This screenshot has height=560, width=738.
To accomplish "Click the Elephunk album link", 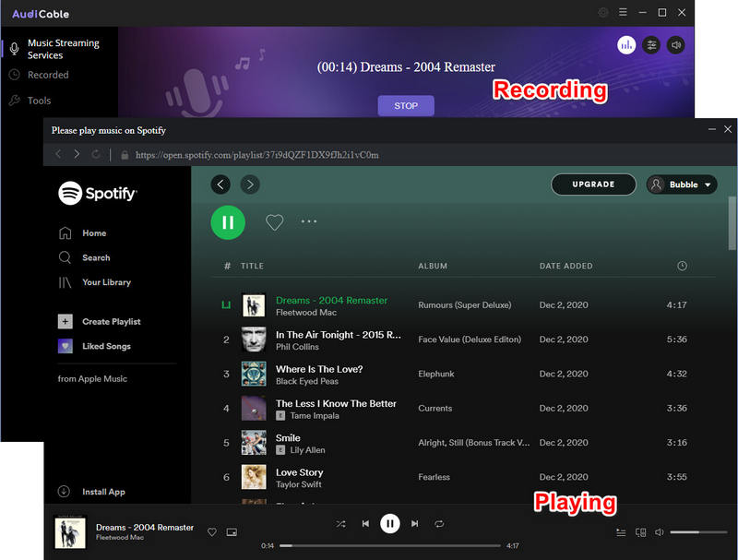I will 435,374.
